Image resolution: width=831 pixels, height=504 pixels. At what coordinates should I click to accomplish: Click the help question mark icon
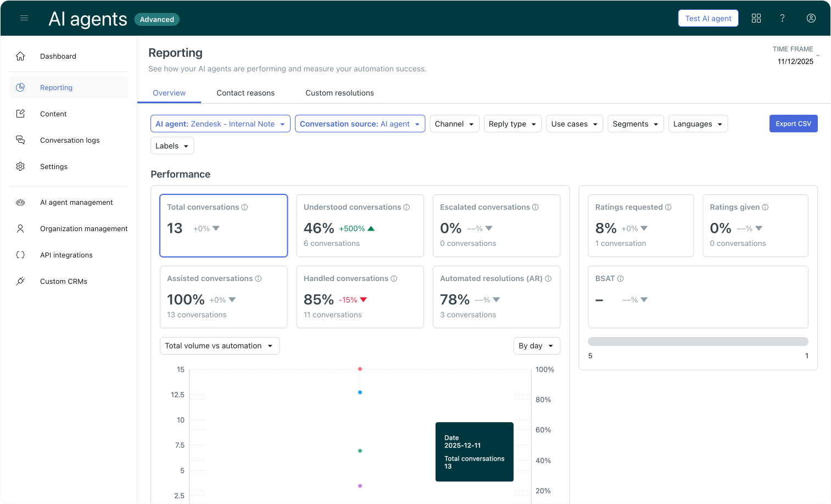782,18
